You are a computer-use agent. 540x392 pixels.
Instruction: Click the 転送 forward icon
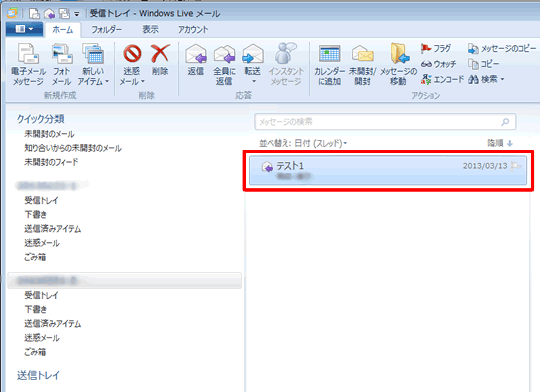tap(252, 54)
